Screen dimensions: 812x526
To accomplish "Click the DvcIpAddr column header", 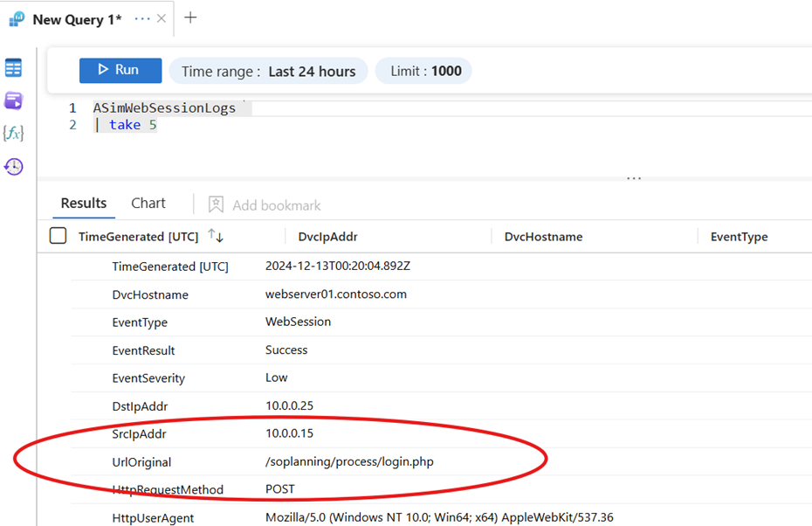I will (x=327, y=237).
